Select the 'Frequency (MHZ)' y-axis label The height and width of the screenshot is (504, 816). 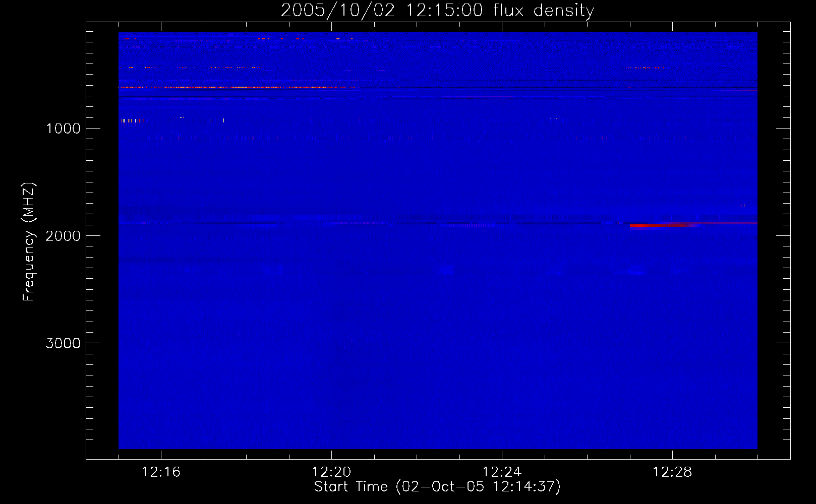point(29,242)
